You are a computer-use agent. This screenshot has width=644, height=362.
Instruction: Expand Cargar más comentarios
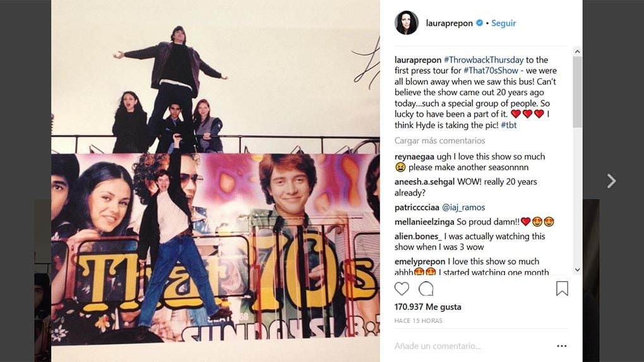click(x=439, y=141)
